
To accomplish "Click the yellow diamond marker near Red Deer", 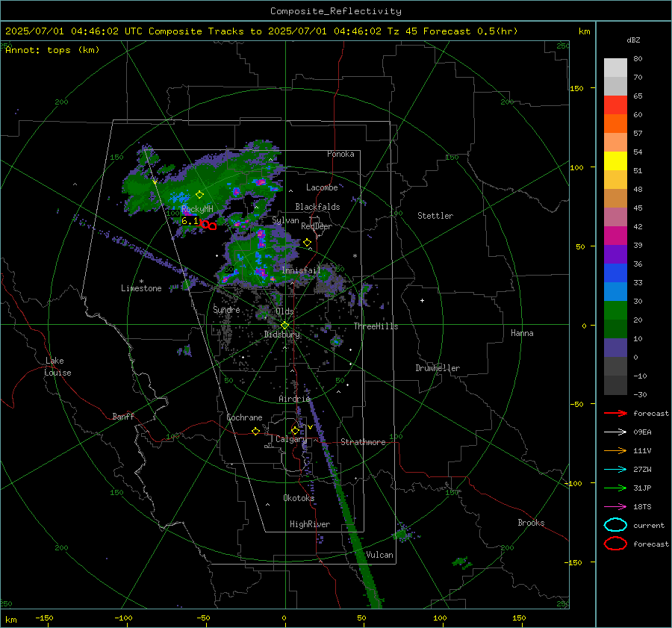I will pyautogui.click(x=307, y=243).
